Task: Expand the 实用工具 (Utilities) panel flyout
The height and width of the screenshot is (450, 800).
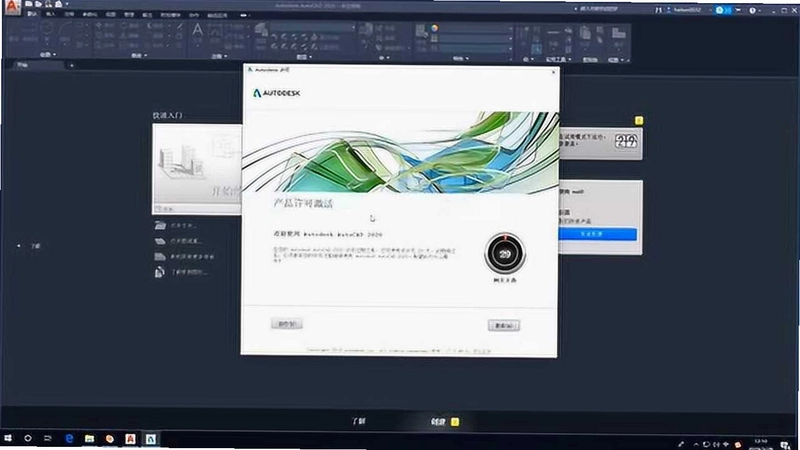Action: pos(558,59)
